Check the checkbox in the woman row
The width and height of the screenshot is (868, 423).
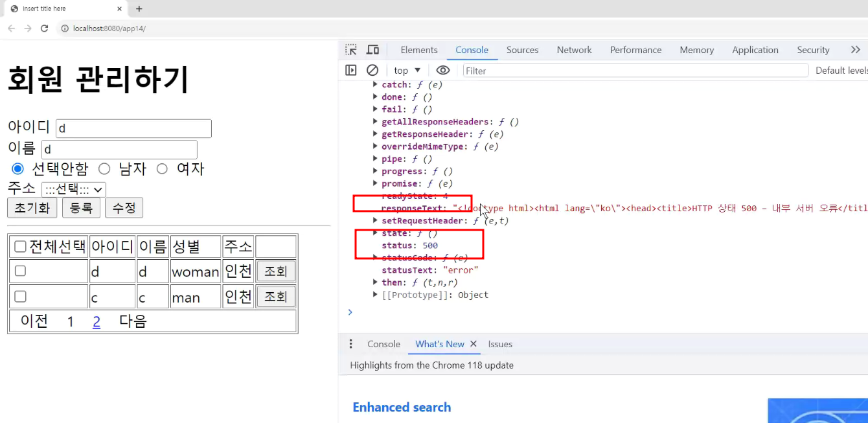20,271
